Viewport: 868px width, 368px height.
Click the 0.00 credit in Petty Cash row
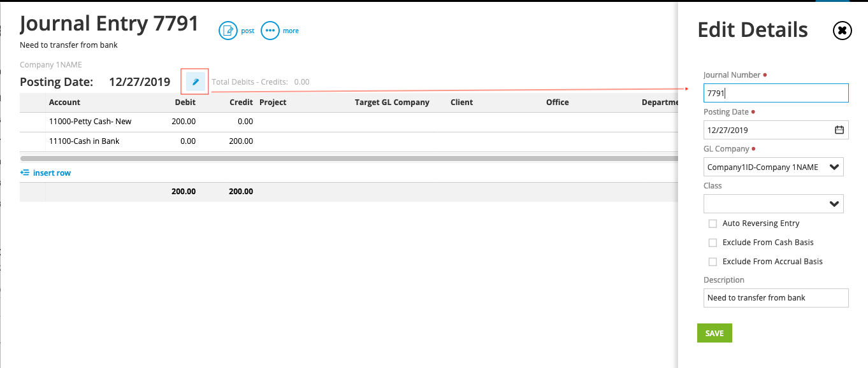[245, 121]
